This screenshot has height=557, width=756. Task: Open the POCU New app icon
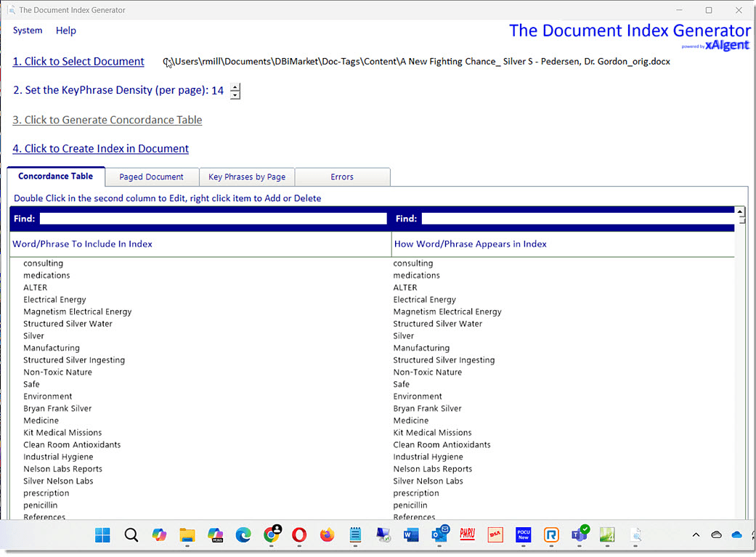tap(523, 534)
